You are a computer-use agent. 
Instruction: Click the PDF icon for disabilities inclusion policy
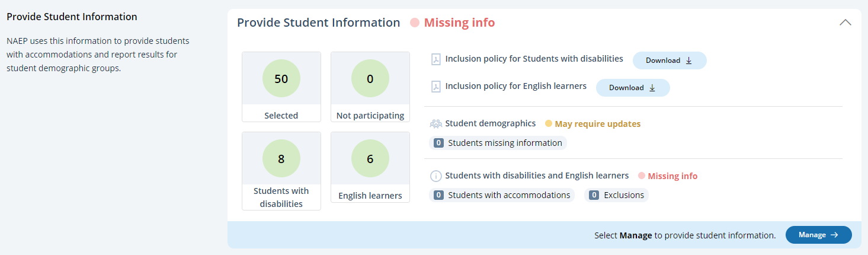[x=435, y=60]
